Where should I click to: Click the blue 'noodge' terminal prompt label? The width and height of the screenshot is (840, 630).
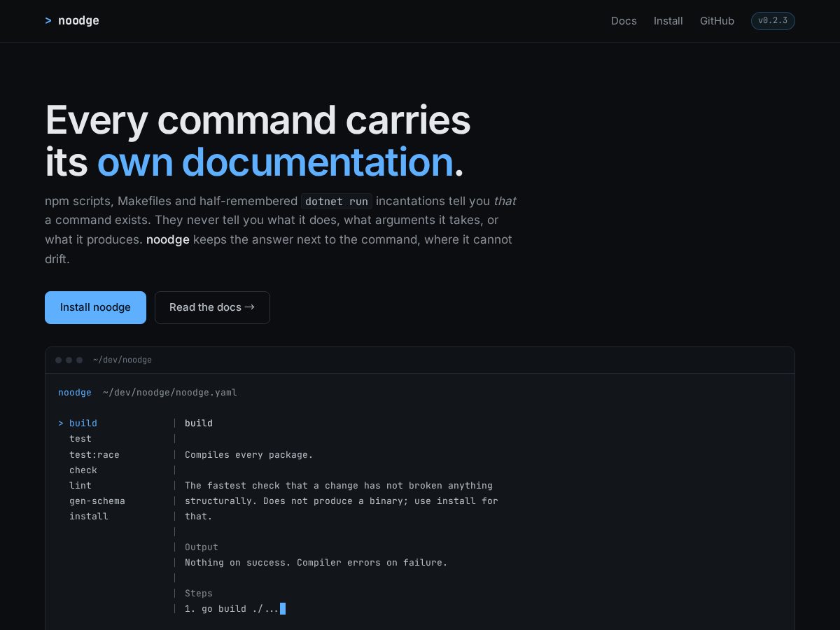click(75, 393)
